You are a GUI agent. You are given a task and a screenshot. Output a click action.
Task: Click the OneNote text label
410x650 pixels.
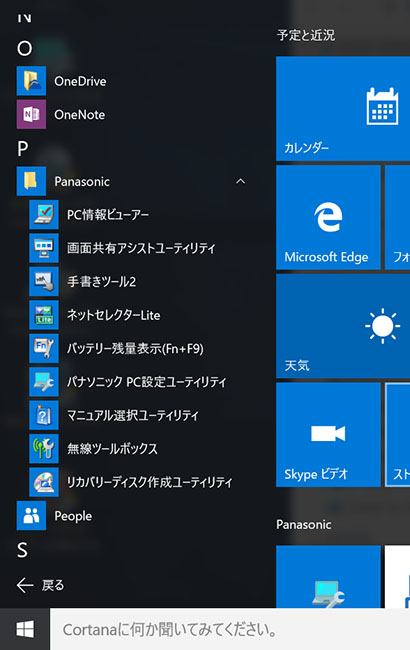click(80, 115)
